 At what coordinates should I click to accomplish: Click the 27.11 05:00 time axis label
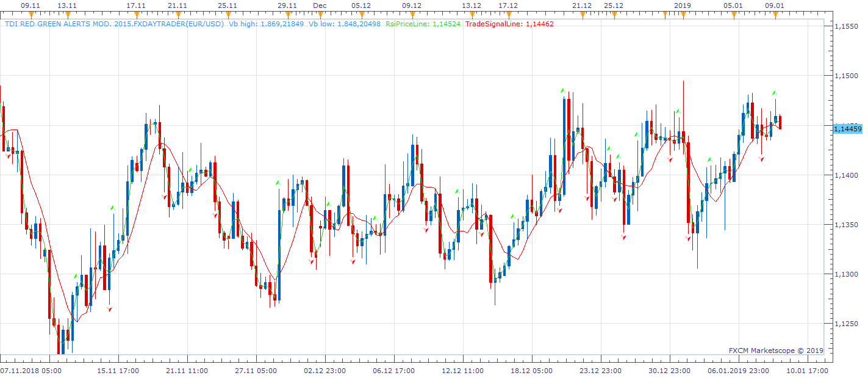[256, 371]
